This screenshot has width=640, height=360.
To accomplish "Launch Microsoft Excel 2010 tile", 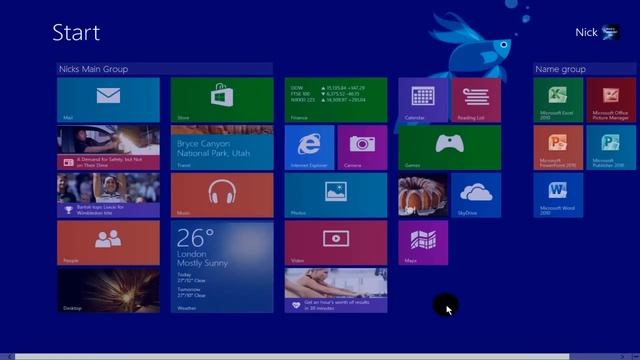I will [x=558, y=100].
